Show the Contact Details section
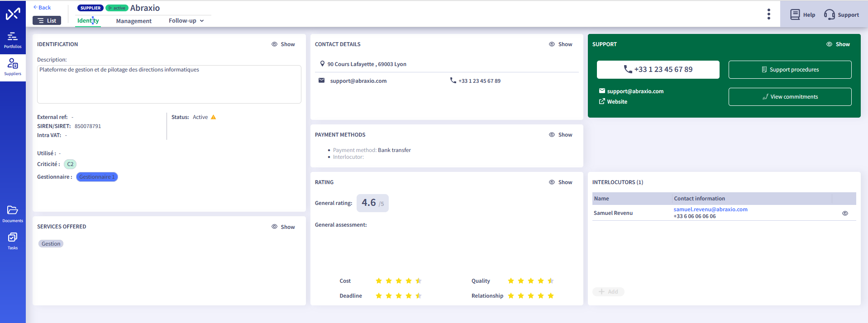This screenshot has height=323, width=868. click(x=561, y=44)
